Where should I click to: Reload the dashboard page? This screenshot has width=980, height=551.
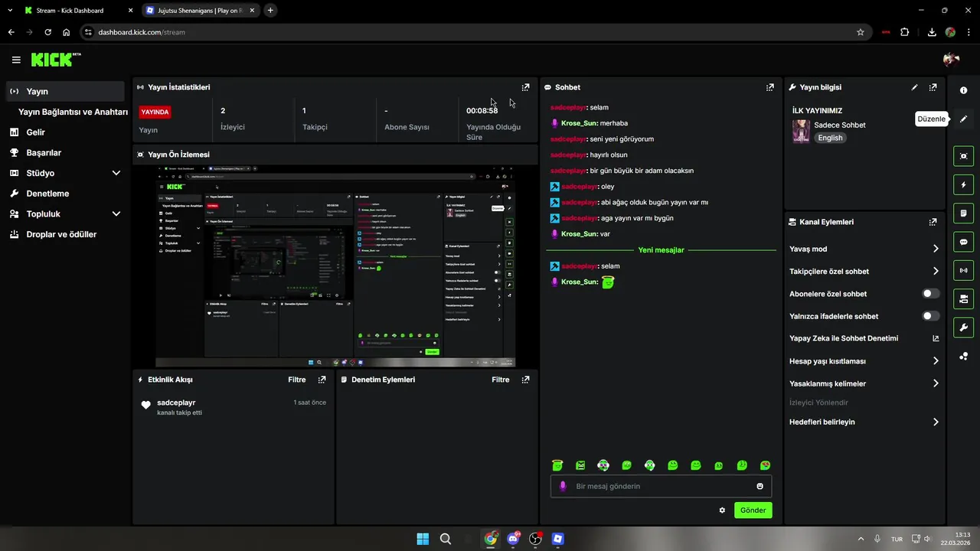pyautogui.click(x=48, y=32)
